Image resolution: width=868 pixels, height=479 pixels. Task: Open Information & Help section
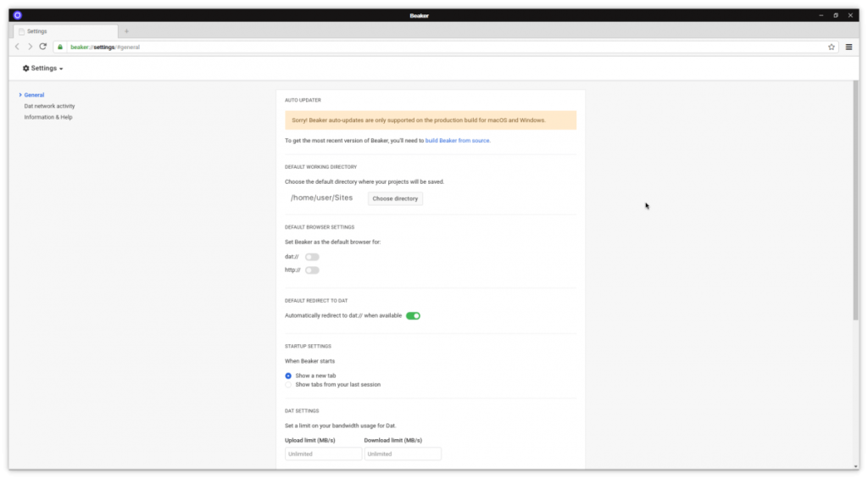(x=48, y=117)
